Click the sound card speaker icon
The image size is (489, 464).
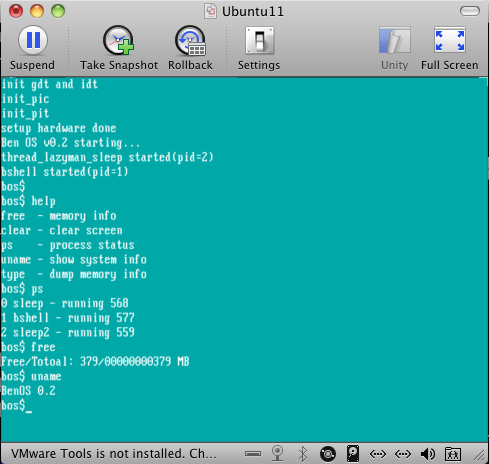click(428, 454)
